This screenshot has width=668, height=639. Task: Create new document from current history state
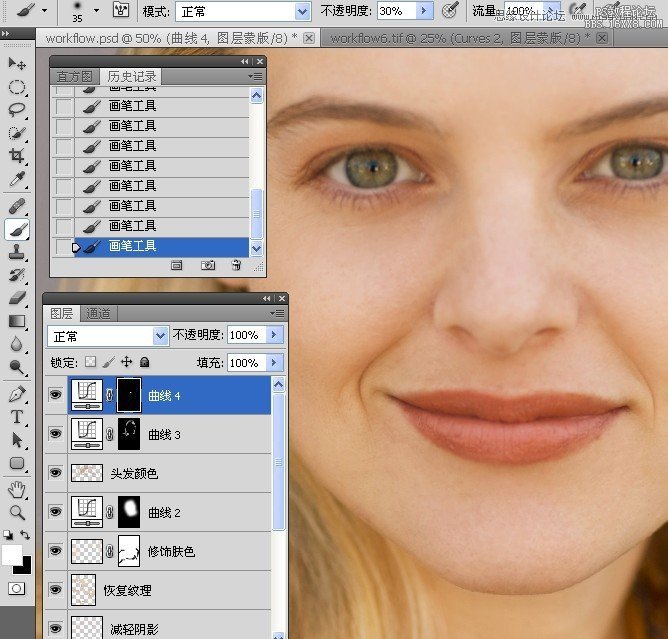click(176, 265)
